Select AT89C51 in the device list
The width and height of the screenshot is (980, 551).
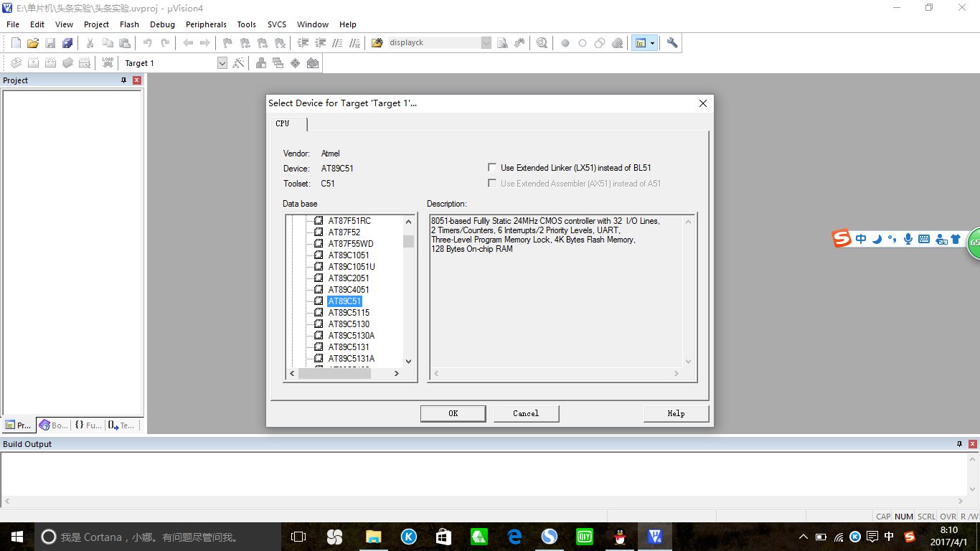[344, 301]
